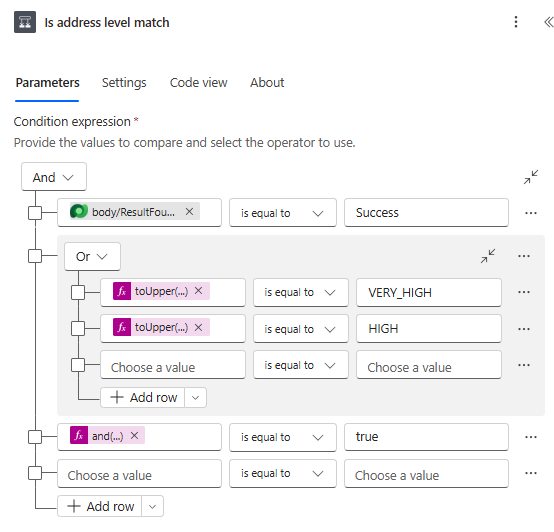
Task: Check the box for the HIGH row
Action: tap(78, 329)
